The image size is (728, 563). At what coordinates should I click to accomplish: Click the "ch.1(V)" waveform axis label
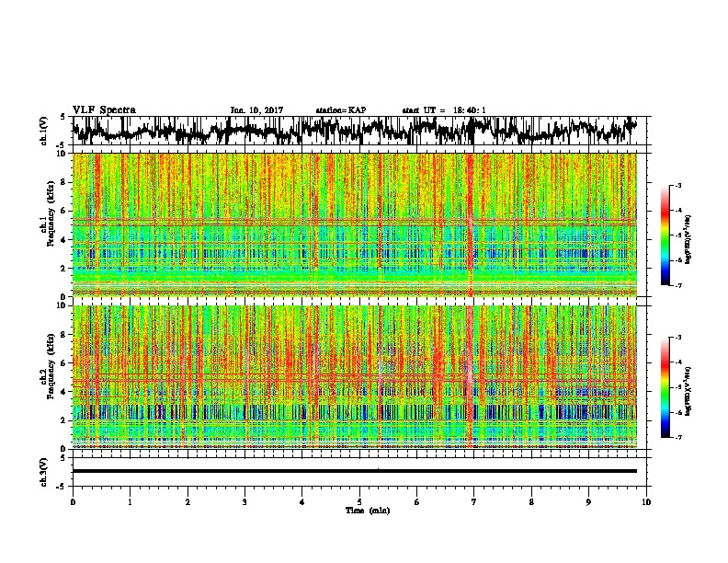[x=44, y=131]
